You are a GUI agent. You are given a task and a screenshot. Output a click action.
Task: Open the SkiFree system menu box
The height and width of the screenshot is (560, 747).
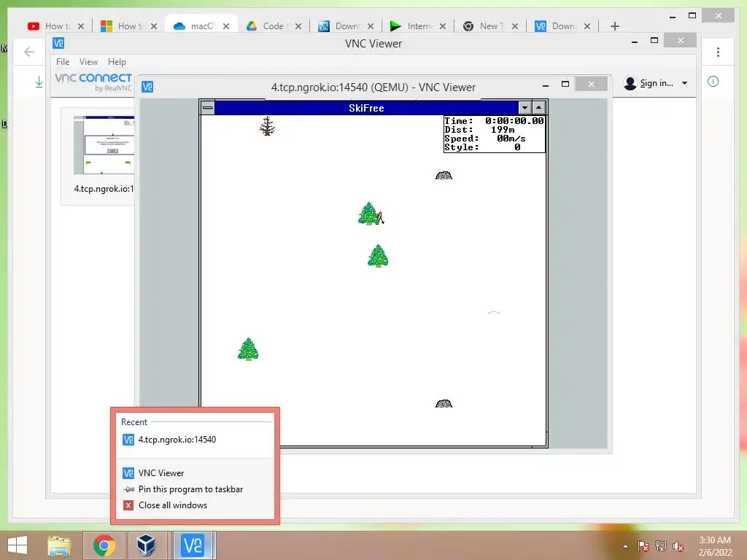pyautogui.click(x=208, y=108)
